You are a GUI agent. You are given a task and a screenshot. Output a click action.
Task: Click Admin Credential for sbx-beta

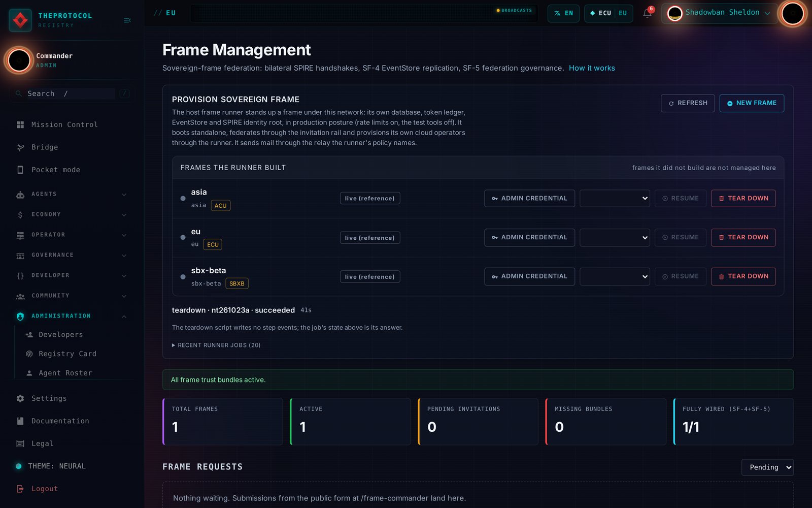click(529, 276)
